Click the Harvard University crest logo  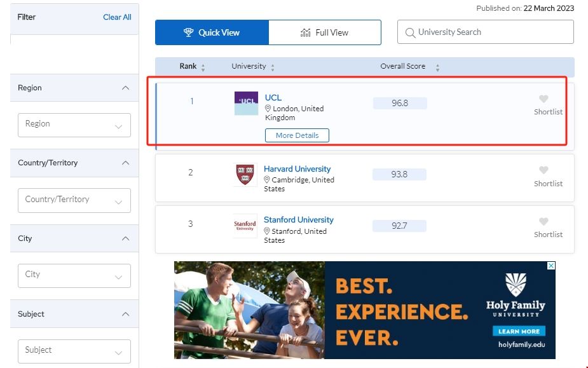tap(245, 175)
